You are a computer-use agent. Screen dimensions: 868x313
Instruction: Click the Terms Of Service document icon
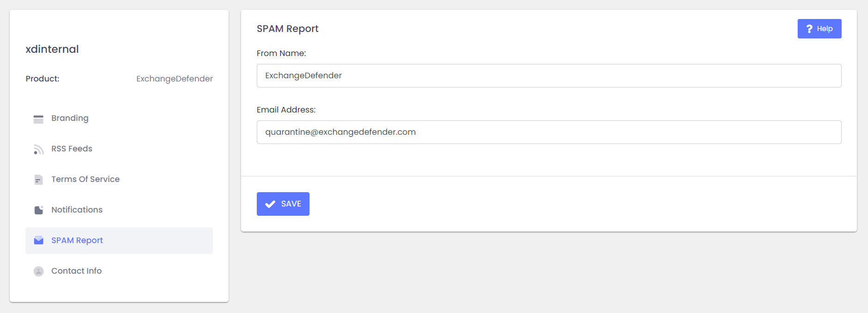click(x=38, y=180)
